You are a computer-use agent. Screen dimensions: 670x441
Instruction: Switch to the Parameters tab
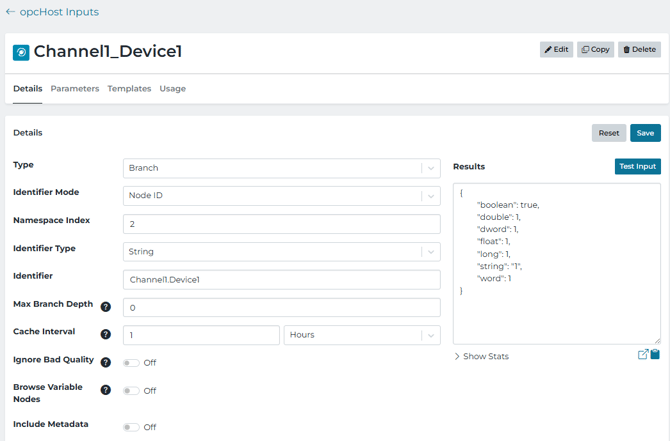pos(75,89)
